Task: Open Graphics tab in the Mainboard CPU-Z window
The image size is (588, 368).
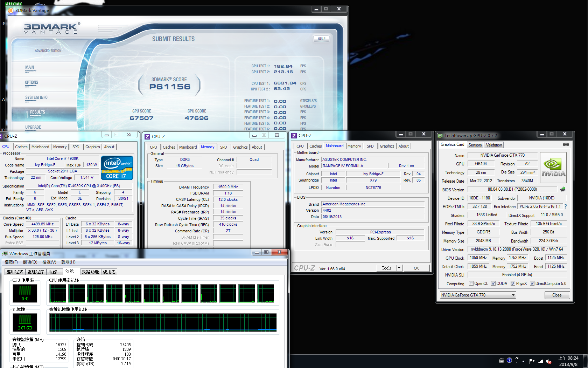Action: pos(387,146)
